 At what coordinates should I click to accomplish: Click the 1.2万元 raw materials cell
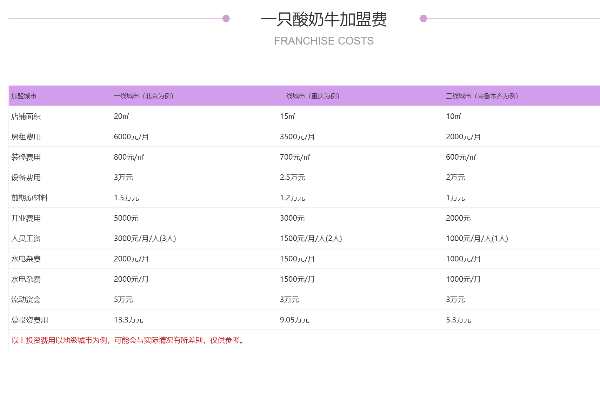coord(292,198)
